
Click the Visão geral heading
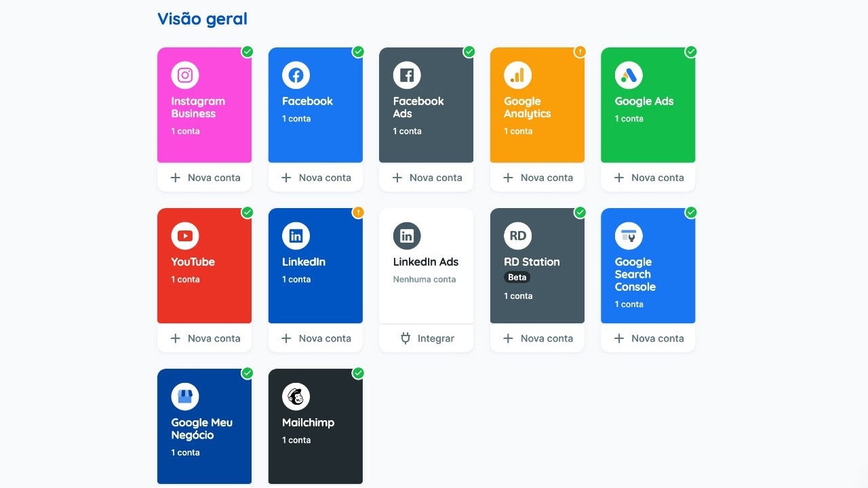coord(202,19)
